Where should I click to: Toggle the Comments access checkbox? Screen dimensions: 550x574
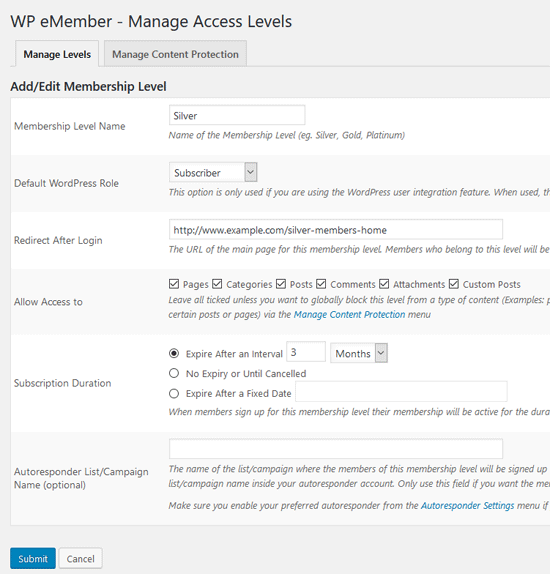[x=321, y=284]
